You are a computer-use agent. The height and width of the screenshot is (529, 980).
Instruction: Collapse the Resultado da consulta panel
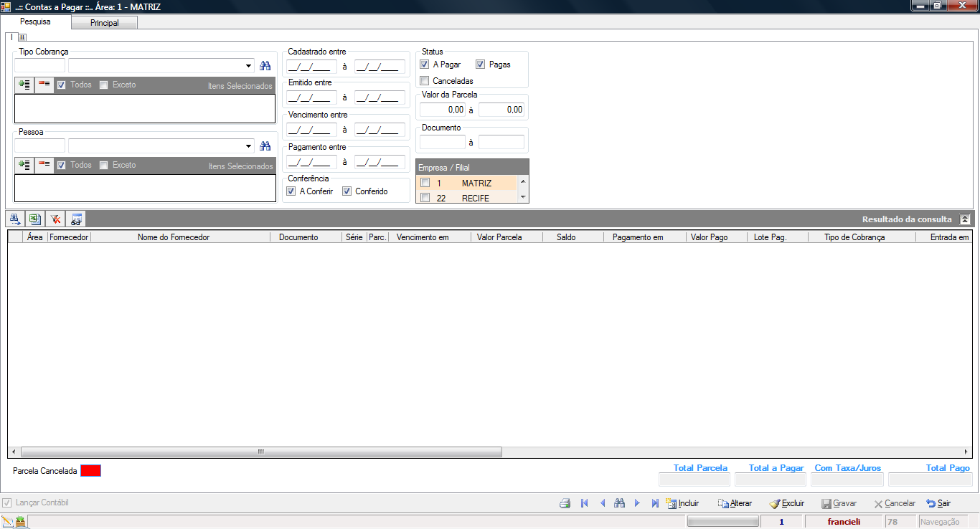pyautogui.click(x=965, y=219)
